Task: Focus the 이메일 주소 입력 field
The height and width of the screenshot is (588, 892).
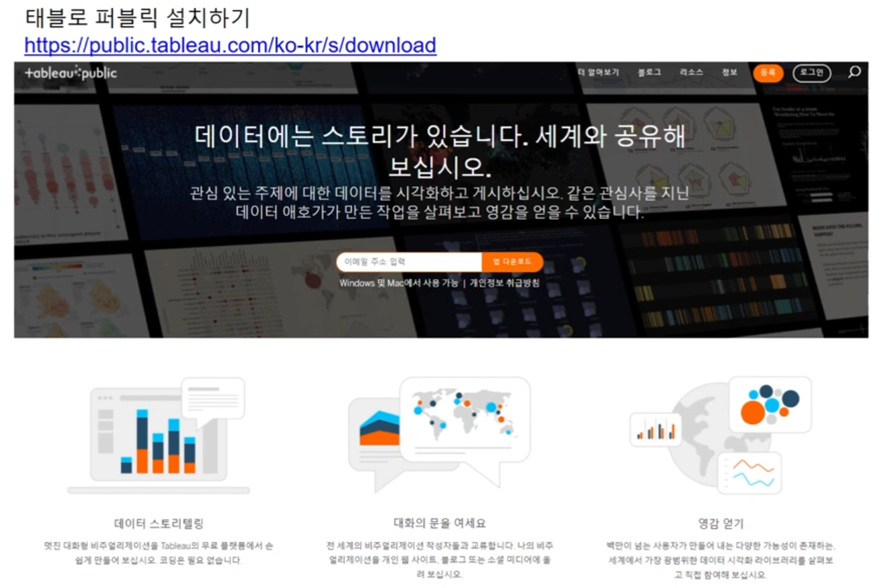Action: tap(409, 262)
